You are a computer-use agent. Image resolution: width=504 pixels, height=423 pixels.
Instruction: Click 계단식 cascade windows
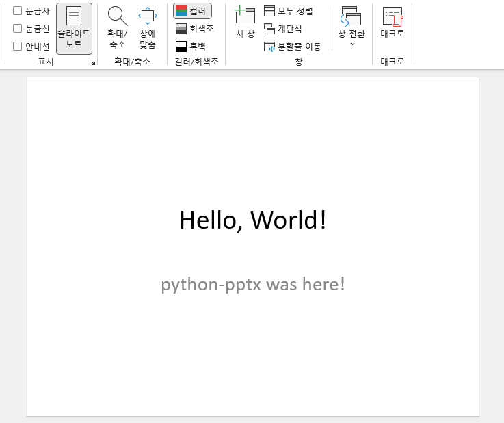pos(283,29)
